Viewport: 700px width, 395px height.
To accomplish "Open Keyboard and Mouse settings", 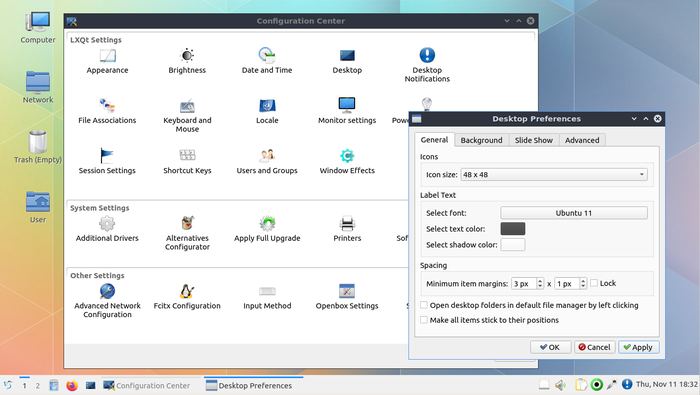I will 187,106.
